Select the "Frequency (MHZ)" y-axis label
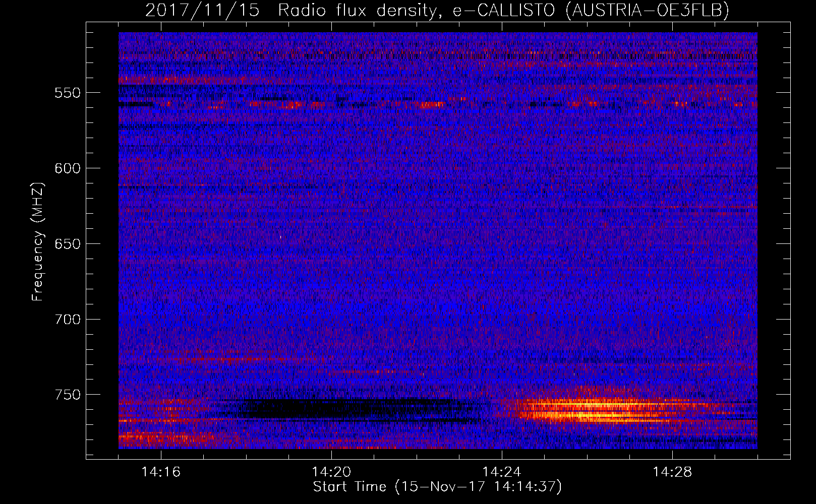816x504 pixels. click(38, 242)
